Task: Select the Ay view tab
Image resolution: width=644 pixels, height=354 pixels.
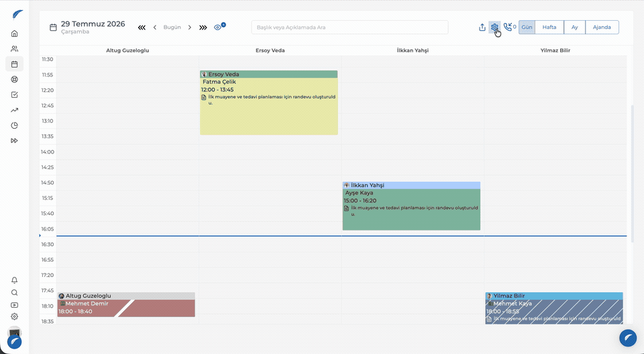Action: (575, 27)
